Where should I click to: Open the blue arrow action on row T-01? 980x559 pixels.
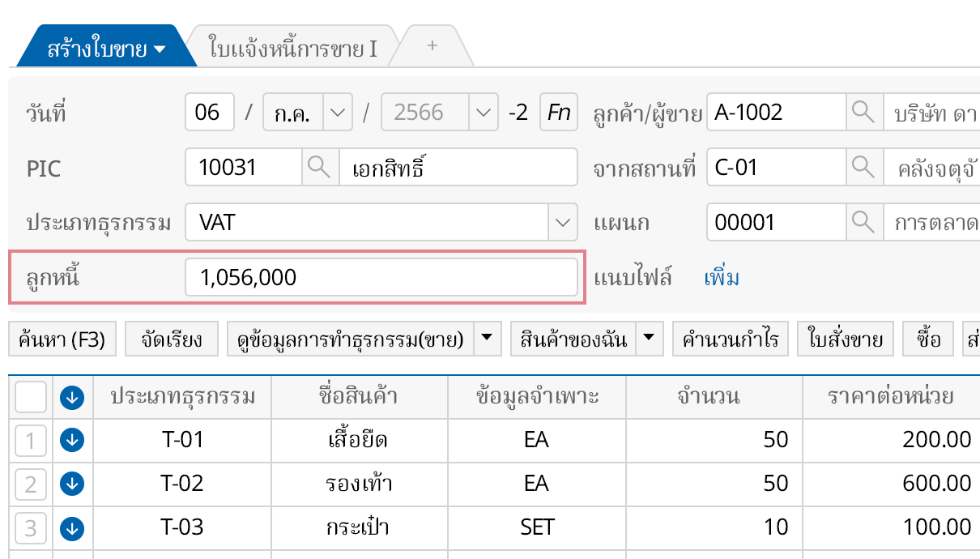point(72,440)
